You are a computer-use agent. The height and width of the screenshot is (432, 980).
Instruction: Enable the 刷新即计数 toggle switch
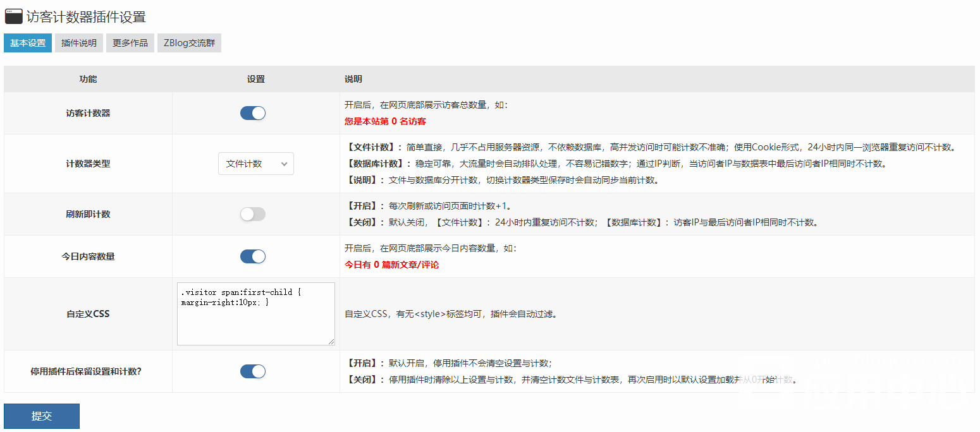click(x=253, y=214)
